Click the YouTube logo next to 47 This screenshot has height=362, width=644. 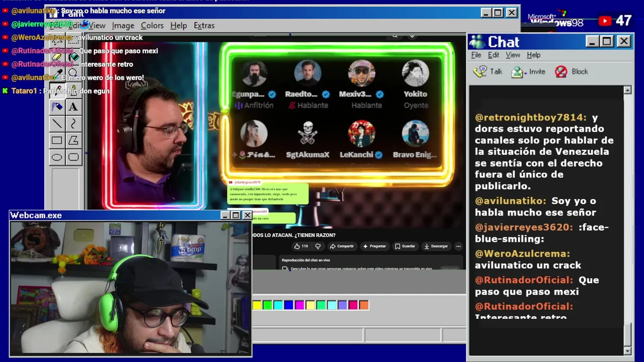tap(605, 21)
